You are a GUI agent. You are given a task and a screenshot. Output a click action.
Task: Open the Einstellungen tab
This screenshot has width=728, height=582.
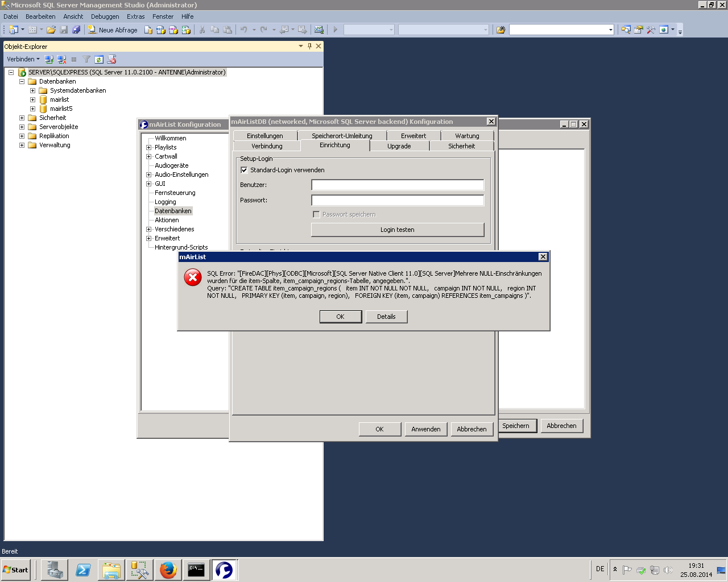[264, 136]
